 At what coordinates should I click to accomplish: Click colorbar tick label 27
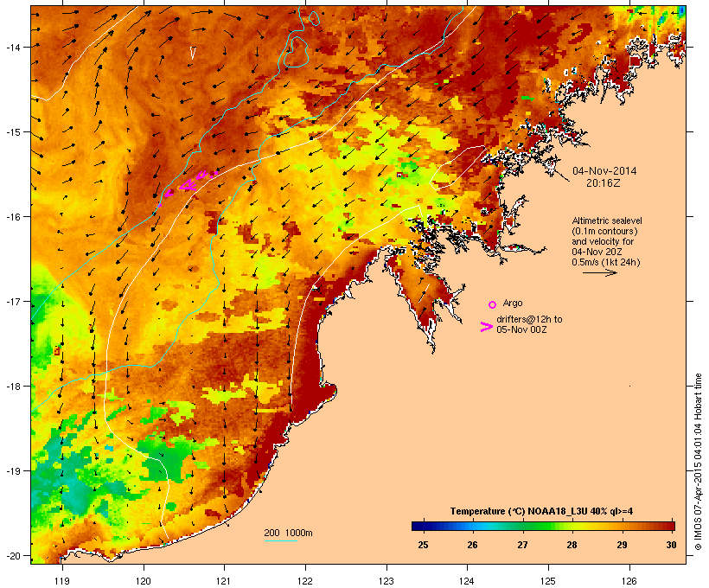tap(522, 545)
